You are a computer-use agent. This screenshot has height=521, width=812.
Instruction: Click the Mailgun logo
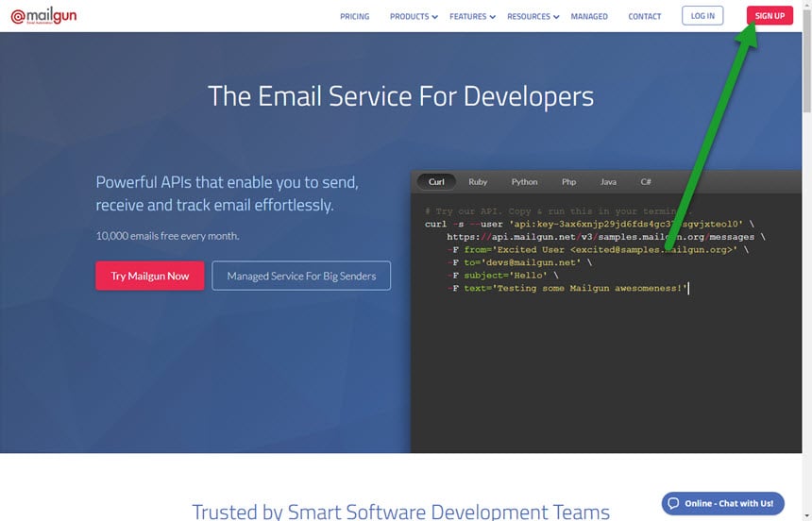[43, 15]
